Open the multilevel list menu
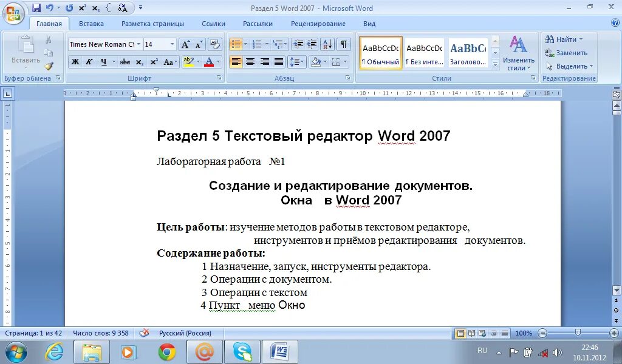The width and height of the screenshot is (622, 364). point(279,44)
